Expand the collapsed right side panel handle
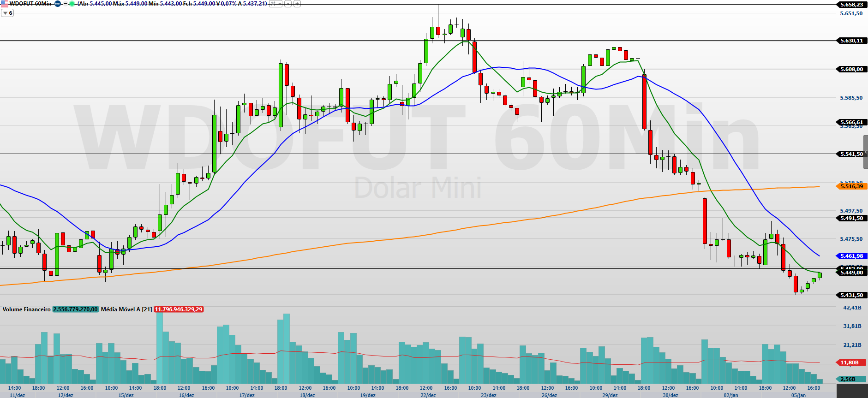The width and height of the screenshot is (868, 398). pyautogui.click(x=866, y=152)
